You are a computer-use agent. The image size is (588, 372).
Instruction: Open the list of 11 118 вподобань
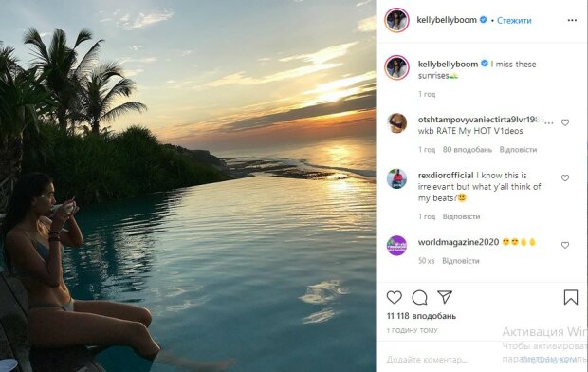(421, 316)
